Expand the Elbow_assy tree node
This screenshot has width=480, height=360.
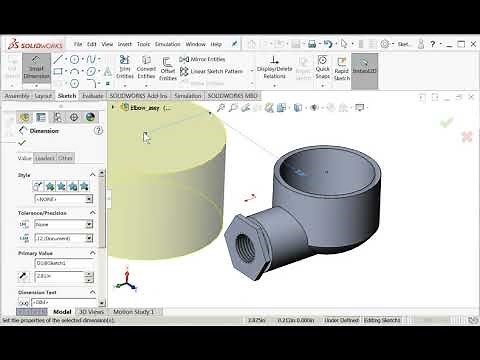tap(113, 107)
